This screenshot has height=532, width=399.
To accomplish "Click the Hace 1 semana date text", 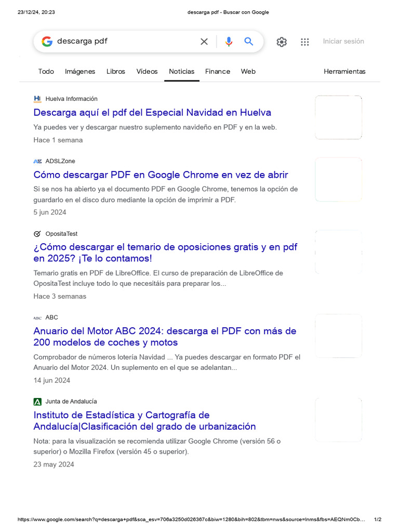I will tap(58, 140).
